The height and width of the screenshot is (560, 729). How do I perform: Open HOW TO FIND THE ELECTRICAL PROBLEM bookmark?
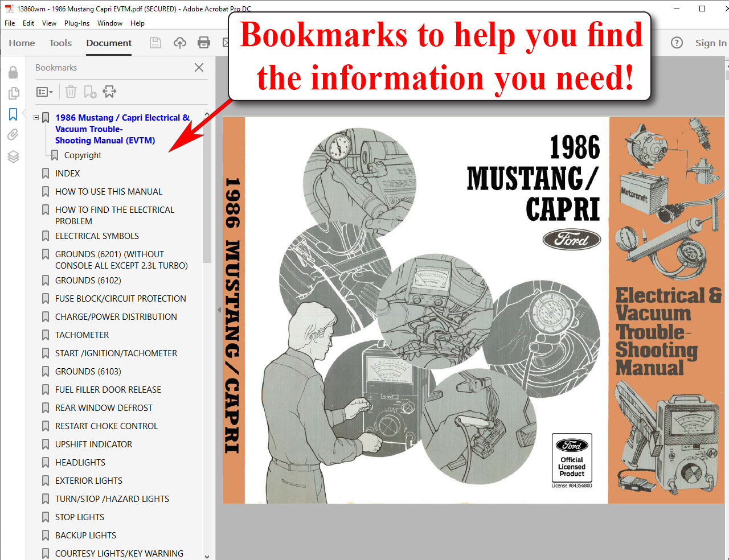114,216
